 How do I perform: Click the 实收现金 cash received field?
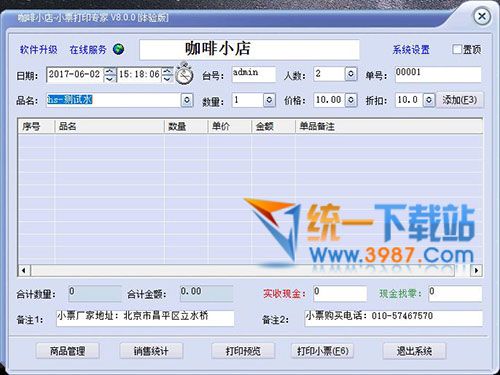point(340,293)
